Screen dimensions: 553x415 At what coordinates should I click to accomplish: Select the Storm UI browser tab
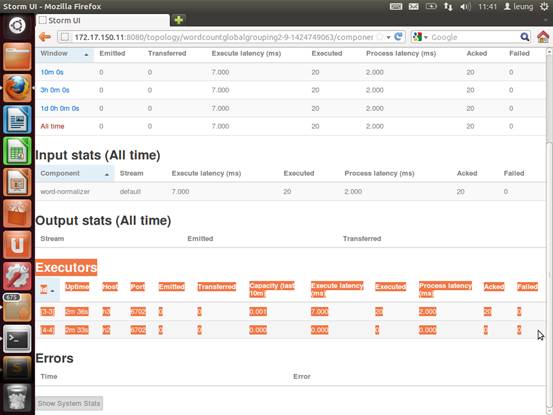(102, 20)
